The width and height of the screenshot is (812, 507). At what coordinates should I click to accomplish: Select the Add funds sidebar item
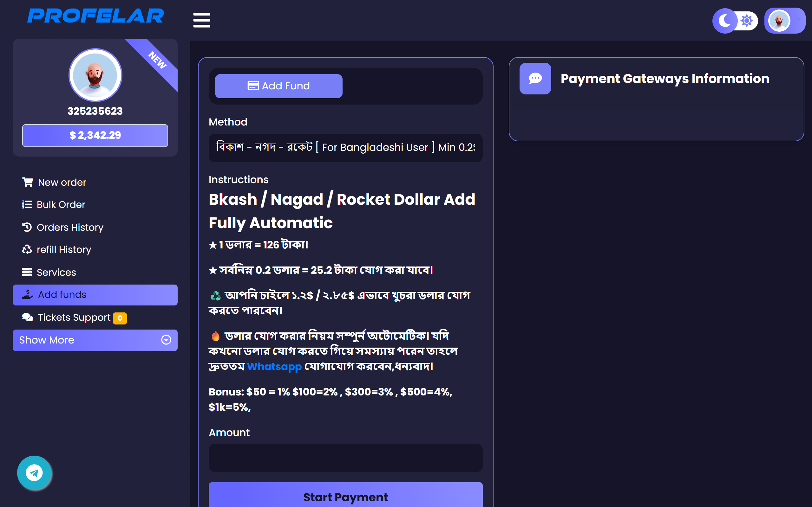(95, 295)
